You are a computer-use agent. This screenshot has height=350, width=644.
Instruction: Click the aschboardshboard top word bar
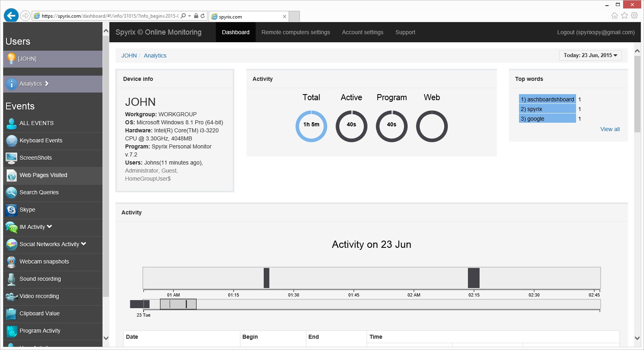pyautogui.click(x=548, y=99)
